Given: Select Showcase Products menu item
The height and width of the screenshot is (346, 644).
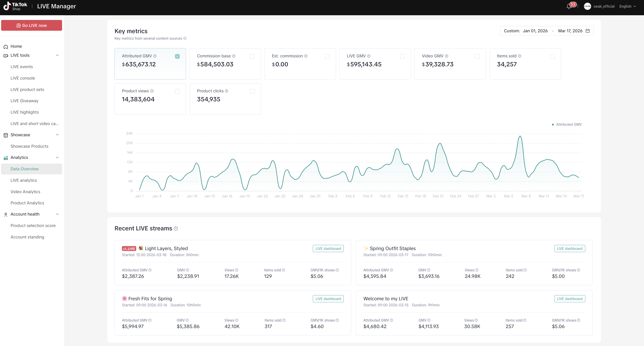Looking at the screenshot, I should [30, 146].
